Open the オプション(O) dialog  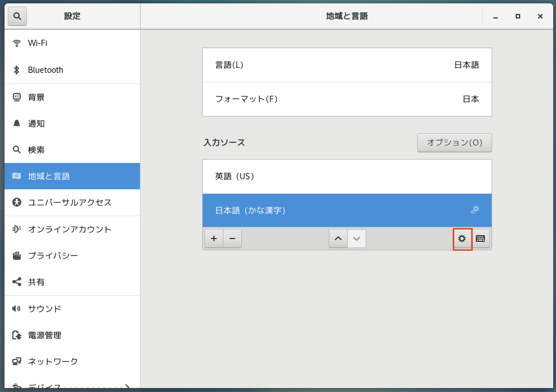point(455,143)
